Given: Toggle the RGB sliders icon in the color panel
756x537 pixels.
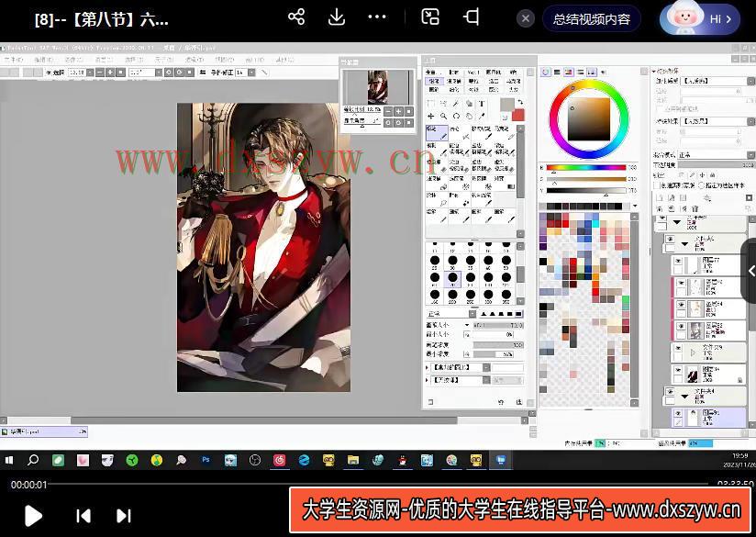Looking at the screenshot, I should pyautogui.click(x=557, y=72).
